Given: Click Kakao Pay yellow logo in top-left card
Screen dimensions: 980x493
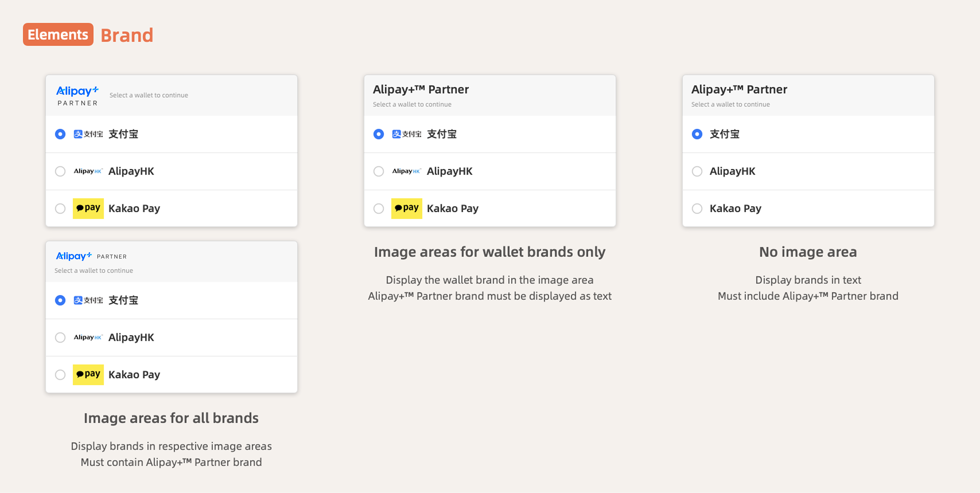Looking at the screenshot, I should [x=88, y=208].
